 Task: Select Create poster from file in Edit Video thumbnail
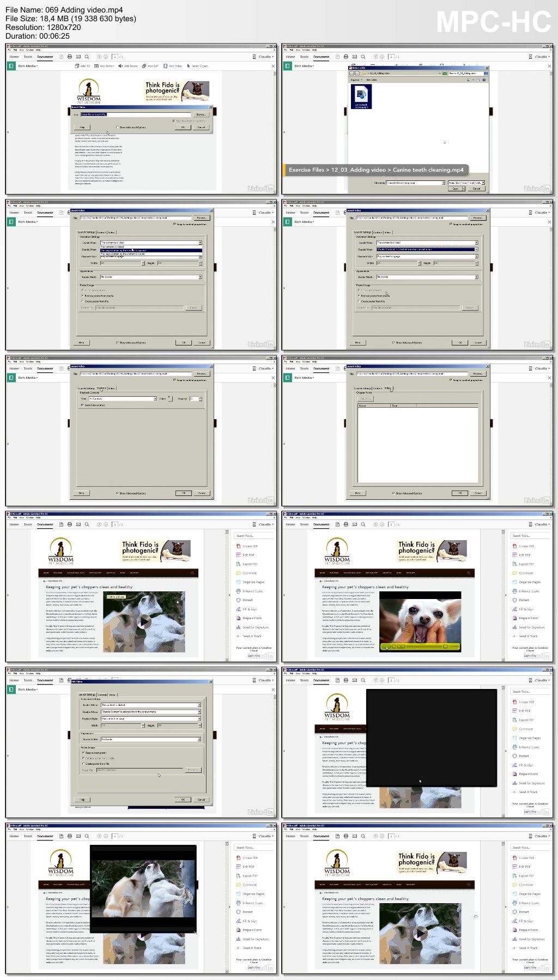coord(83,764)
